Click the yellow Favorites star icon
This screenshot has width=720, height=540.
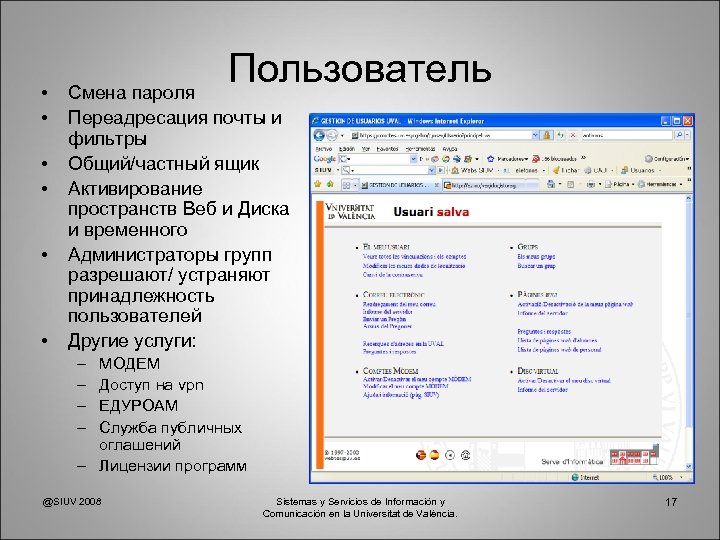[317, 184]
